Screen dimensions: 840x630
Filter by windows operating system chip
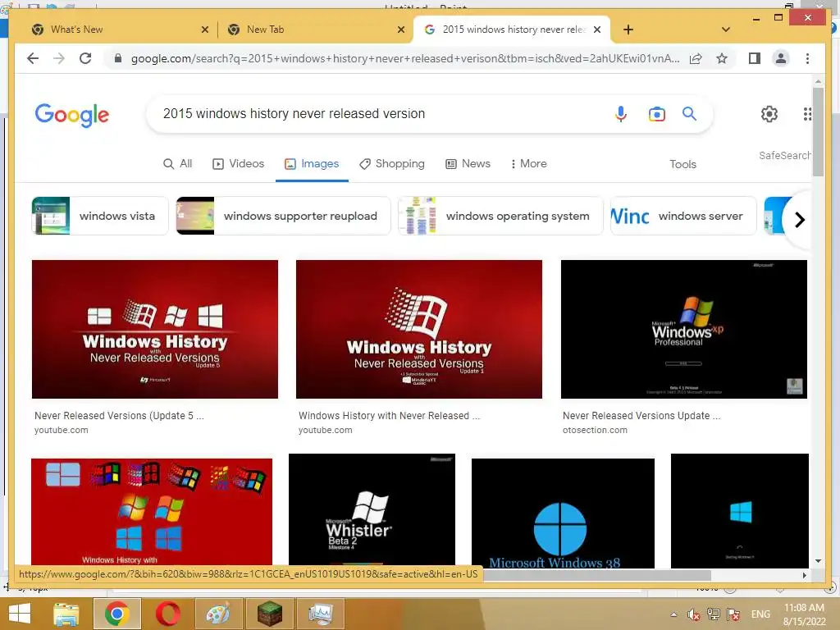pos(500,216)
